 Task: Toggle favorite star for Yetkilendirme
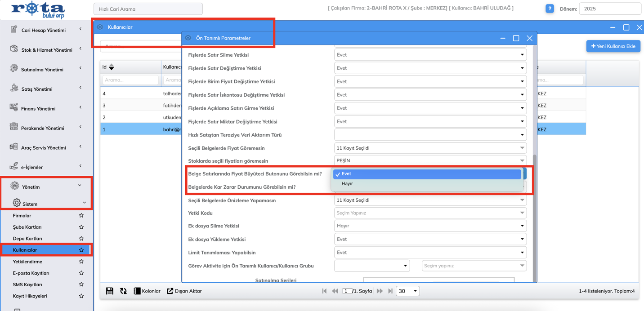81,262
